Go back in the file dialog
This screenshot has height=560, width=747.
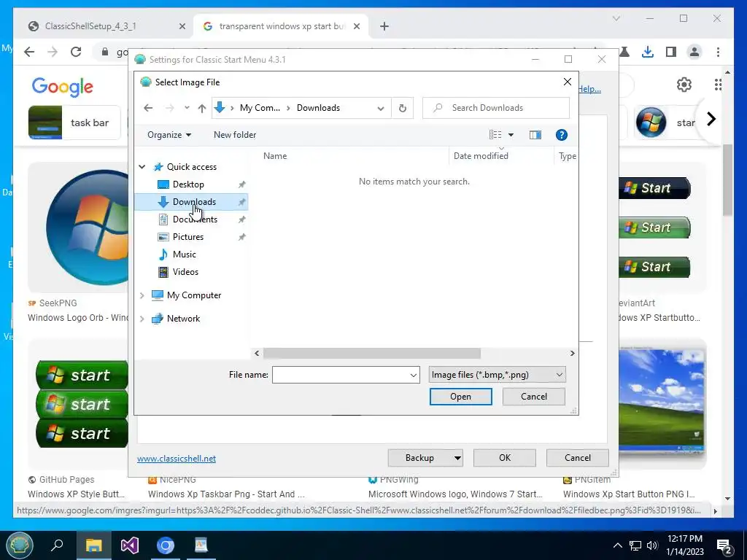[148, 108]
